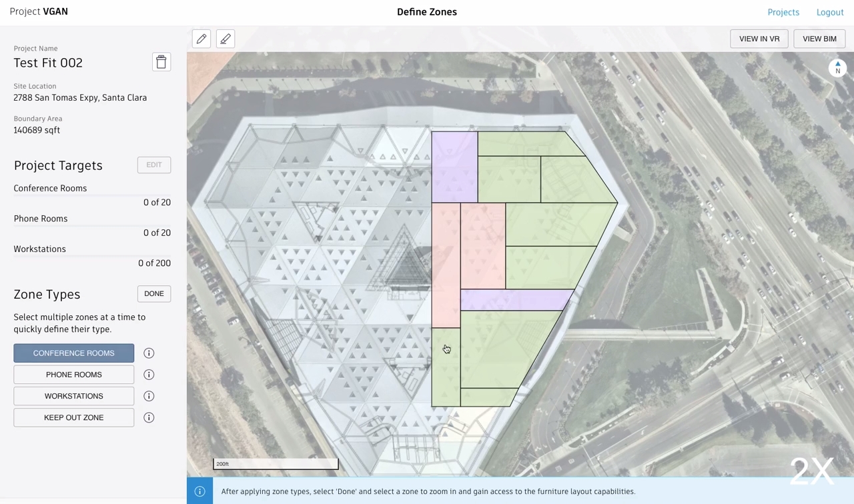Select the bottom small green zone
The image size is (854, 504).
(488, 397)
